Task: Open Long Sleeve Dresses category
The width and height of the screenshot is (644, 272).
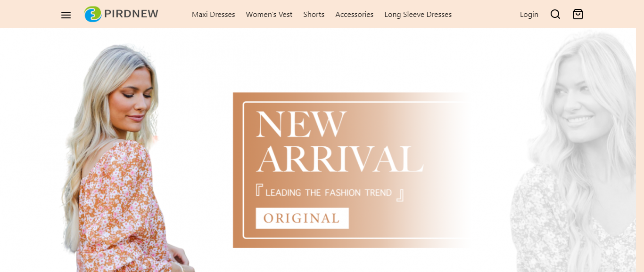Action: 418,15
